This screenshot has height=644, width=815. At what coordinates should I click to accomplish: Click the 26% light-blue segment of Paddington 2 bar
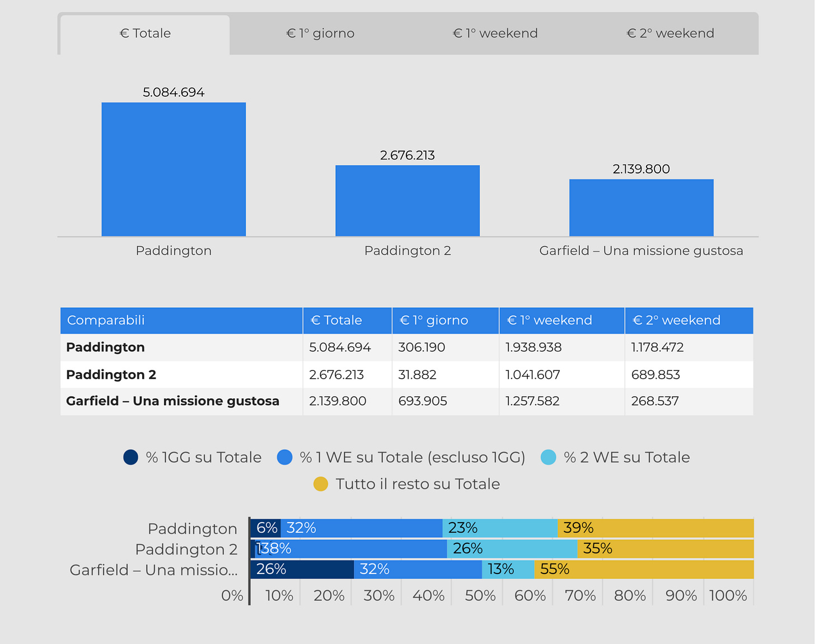pyautogui.click(x=512, y=549)
